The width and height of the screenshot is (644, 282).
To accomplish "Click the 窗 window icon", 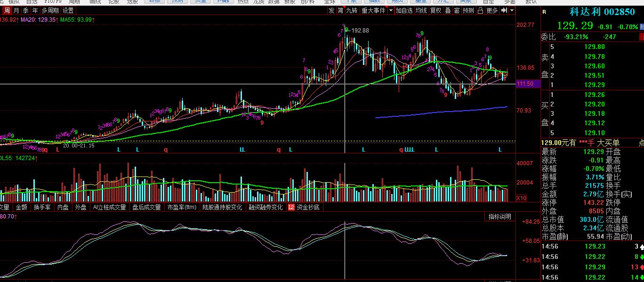I will (457, 10).
